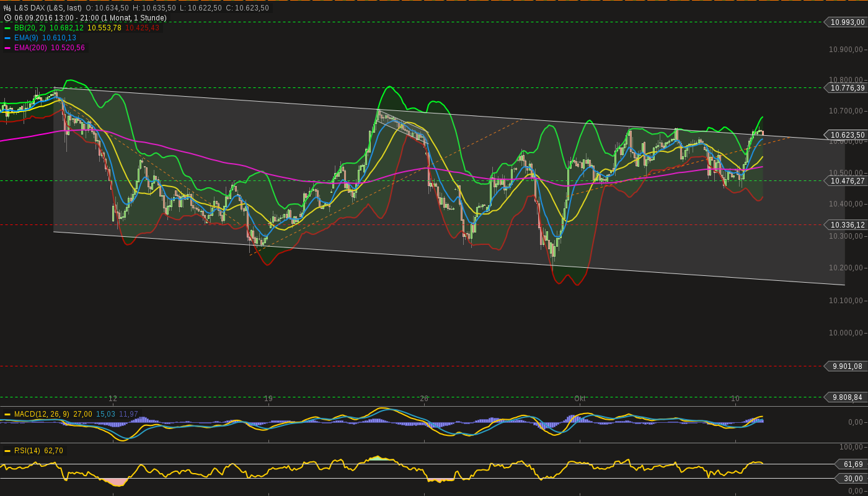868x496 pixels.
Task: Click the RSI 61,69 level tag
Action: click(851, 464)
